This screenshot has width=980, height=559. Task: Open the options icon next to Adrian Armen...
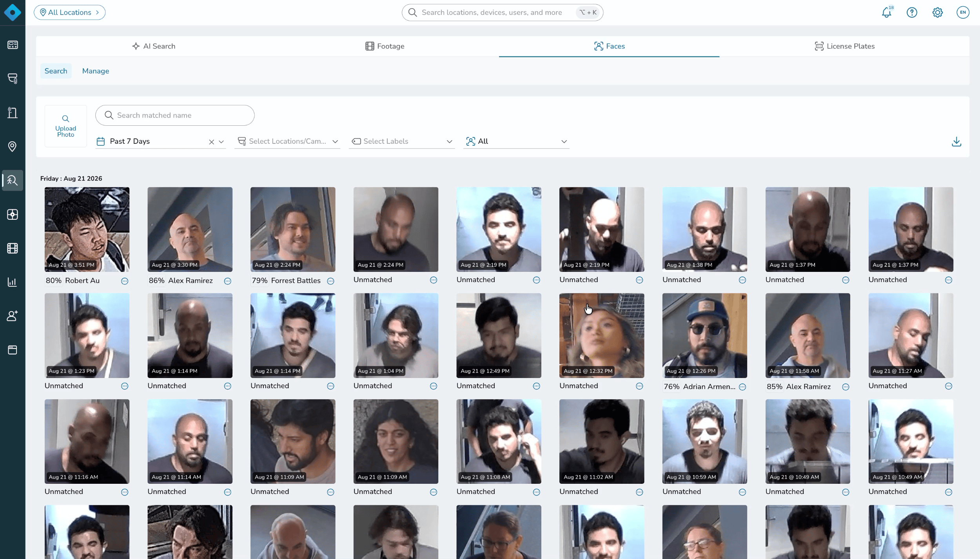click(x=742, y=387)
